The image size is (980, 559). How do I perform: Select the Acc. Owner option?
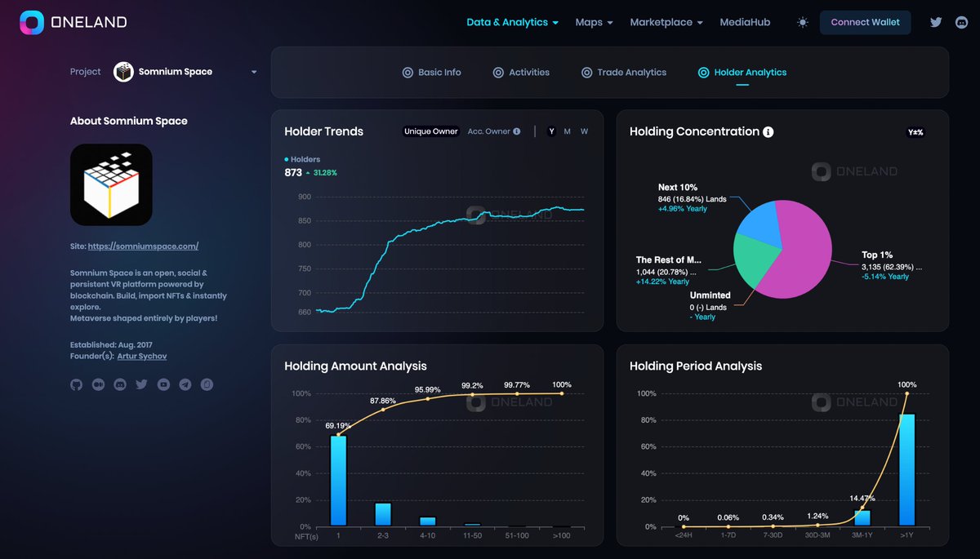[x=489, y=131]
